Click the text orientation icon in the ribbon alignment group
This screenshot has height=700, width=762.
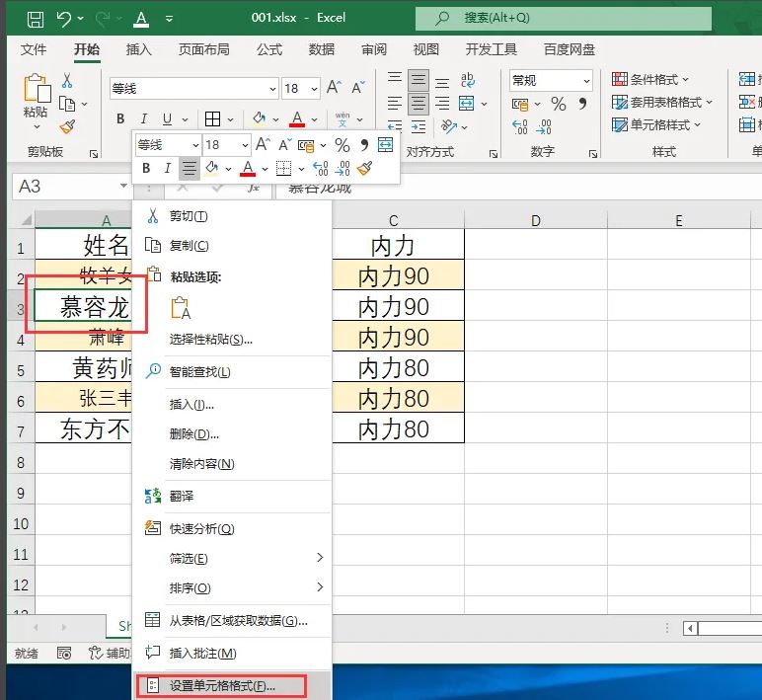[448, 127]
